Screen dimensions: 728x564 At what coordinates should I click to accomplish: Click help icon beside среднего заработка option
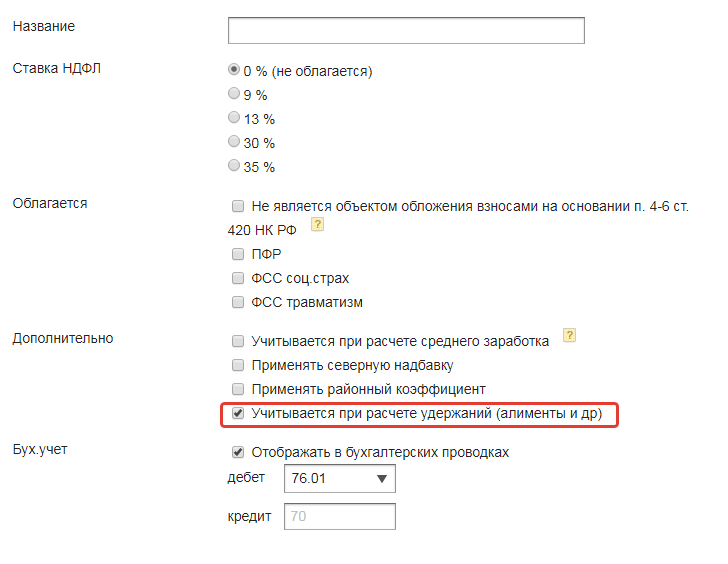tap(570, 336)
